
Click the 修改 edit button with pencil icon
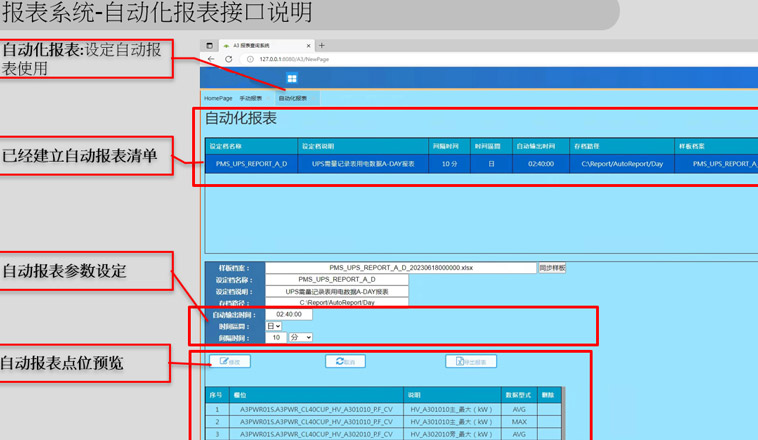230,361
